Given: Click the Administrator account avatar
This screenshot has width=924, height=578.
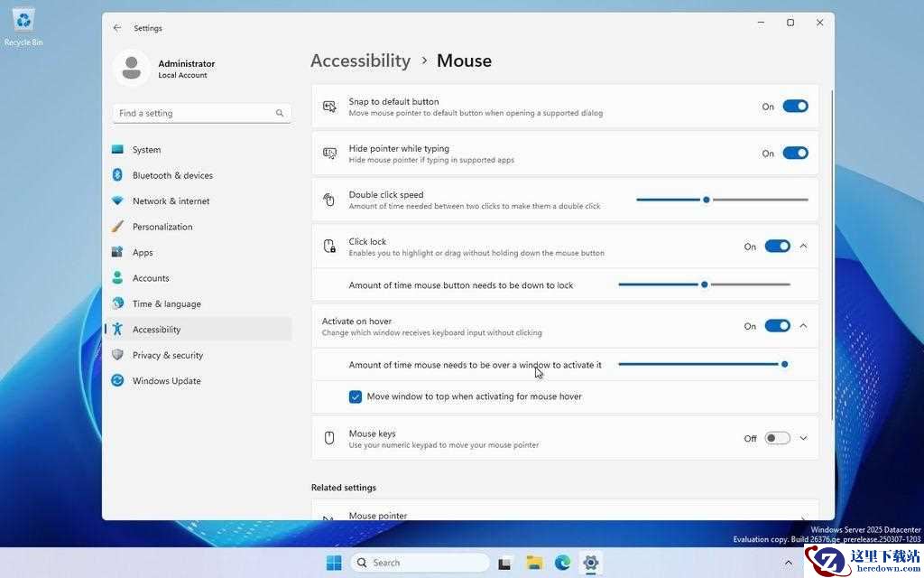Looking at the screenshot, I should click(132, 69).
